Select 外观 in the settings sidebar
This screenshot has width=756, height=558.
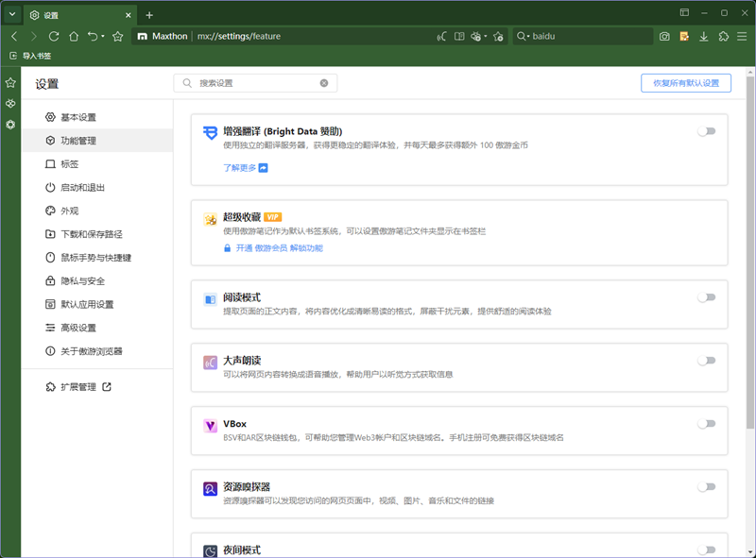coord(69,211)
